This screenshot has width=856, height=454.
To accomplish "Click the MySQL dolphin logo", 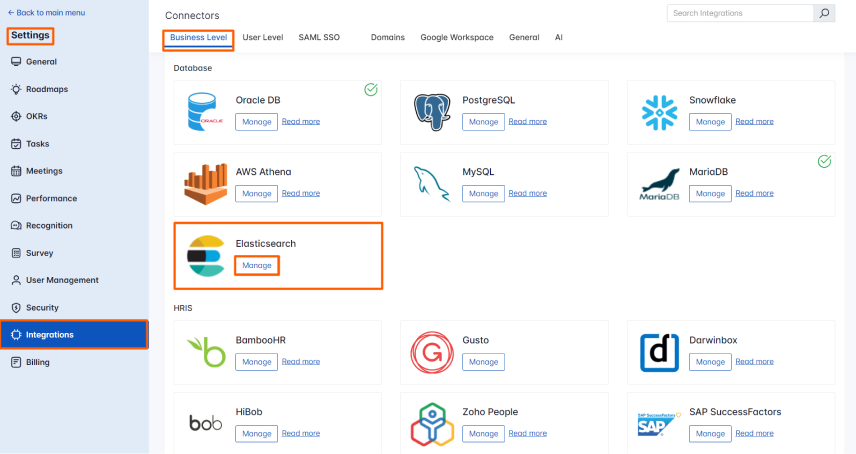I will tap(432, 184).
